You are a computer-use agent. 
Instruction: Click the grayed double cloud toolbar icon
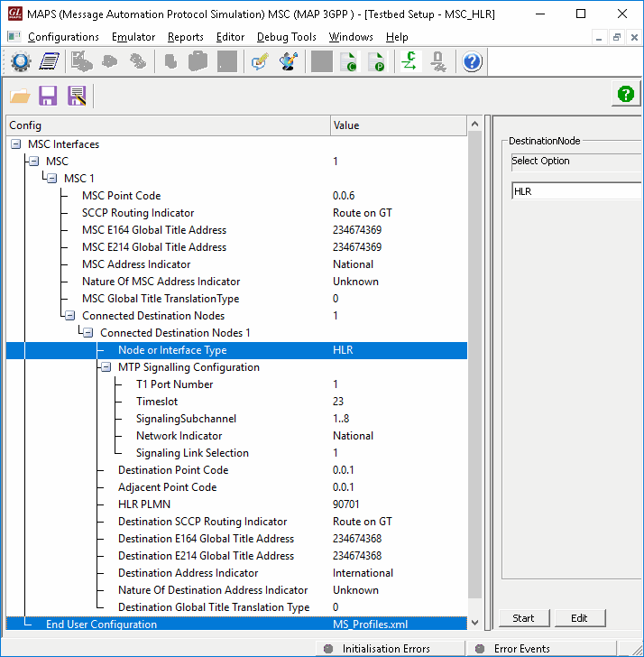(x=138, y=61)
